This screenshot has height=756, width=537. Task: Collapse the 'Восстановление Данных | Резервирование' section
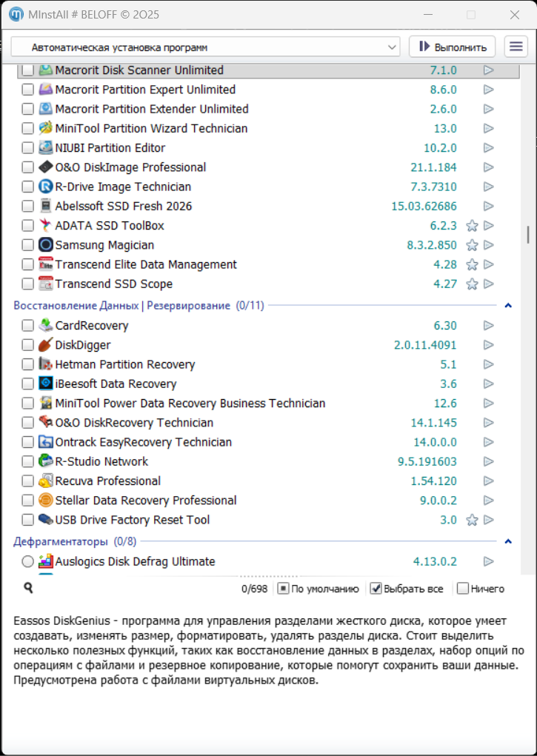click(x=508, y=305)
